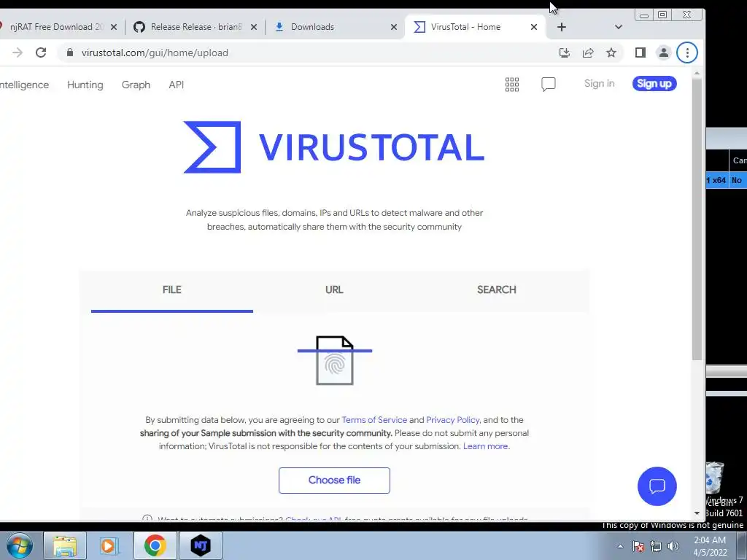The width and height of the screenshot is (747, 560).
Task: Close the VirusTotal - Home tab
Action: [534, 27]
